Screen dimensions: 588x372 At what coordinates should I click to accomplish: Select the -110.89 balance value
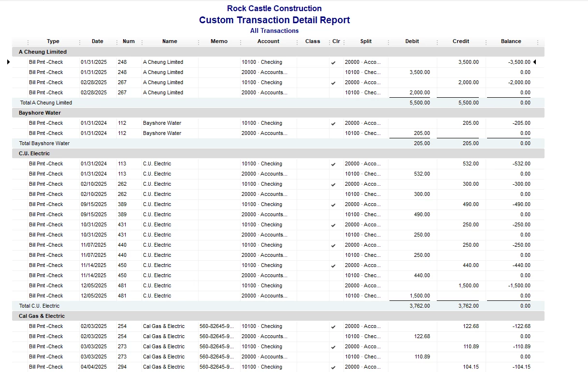pos(521,347)
